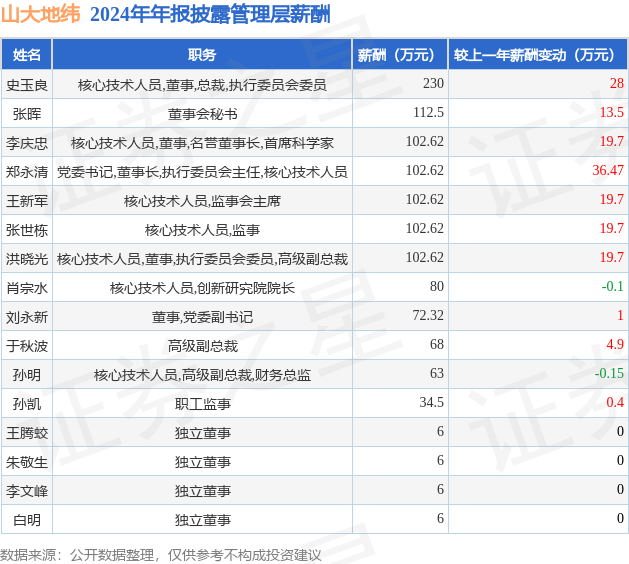Select the name cell 李文峰
Screen dimensions: 629x564
pyautogui.click(x=27, y=491)
